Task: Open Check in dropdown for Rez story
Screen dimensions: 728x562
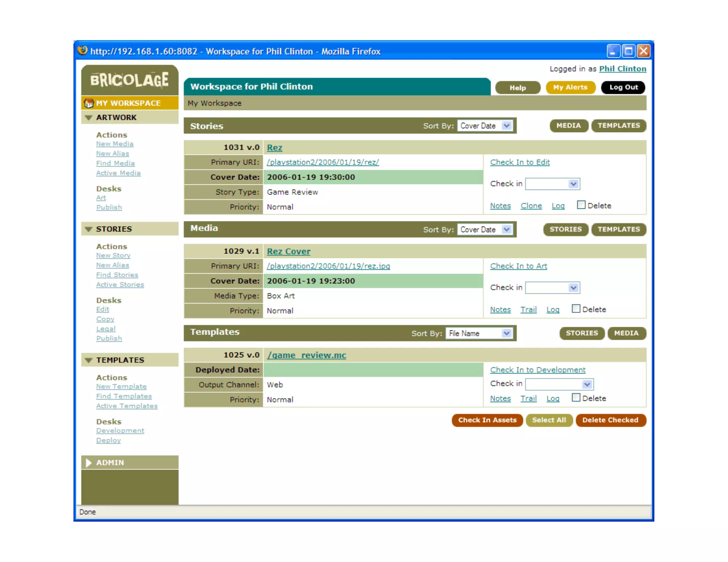Action: 552,184
